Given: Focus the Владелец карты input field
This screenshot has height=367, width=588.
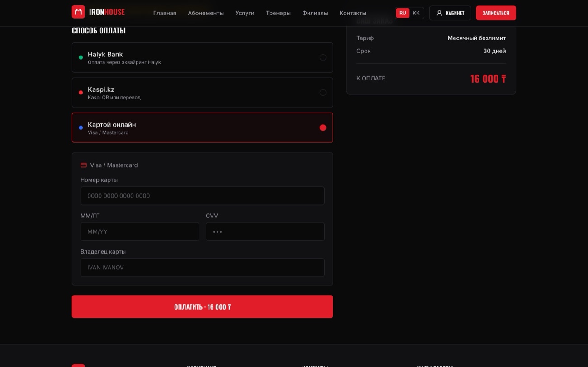Looking at the screenshot, I should (203, 268).
